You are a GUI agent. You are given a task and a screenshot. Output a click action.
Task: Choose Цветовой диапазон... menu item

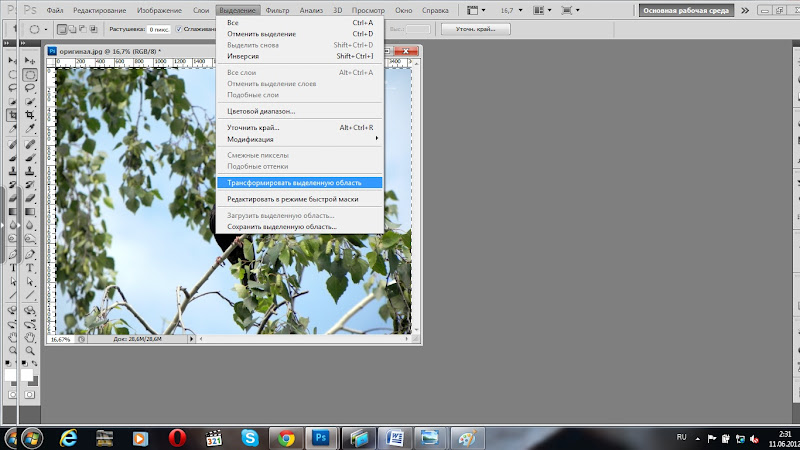(x=300, y=111)
